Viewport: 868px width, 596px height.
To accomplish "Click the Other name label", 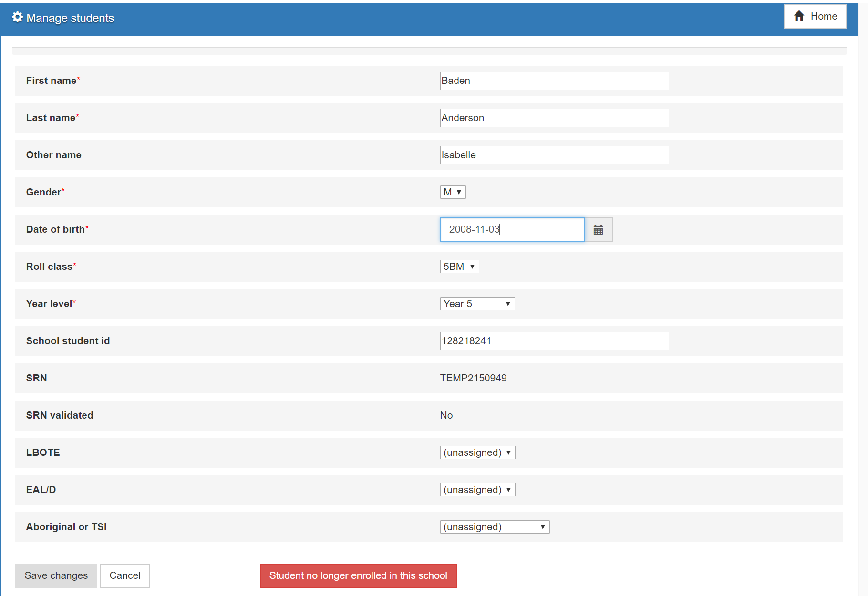I will [54, 155].
